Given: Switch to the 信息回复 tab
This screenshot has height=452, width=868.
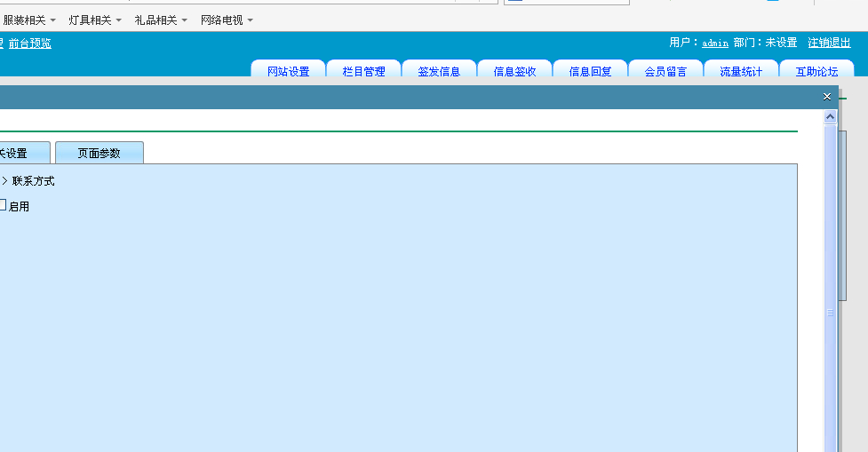Looking at the screenshot, I should click(x=591, y=71).
